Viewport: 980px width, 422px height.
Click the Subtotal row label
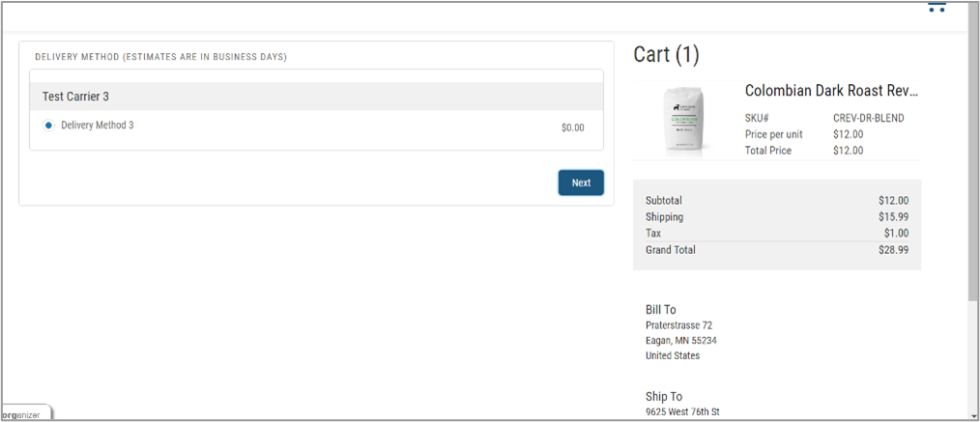click(x=664, y=201)
